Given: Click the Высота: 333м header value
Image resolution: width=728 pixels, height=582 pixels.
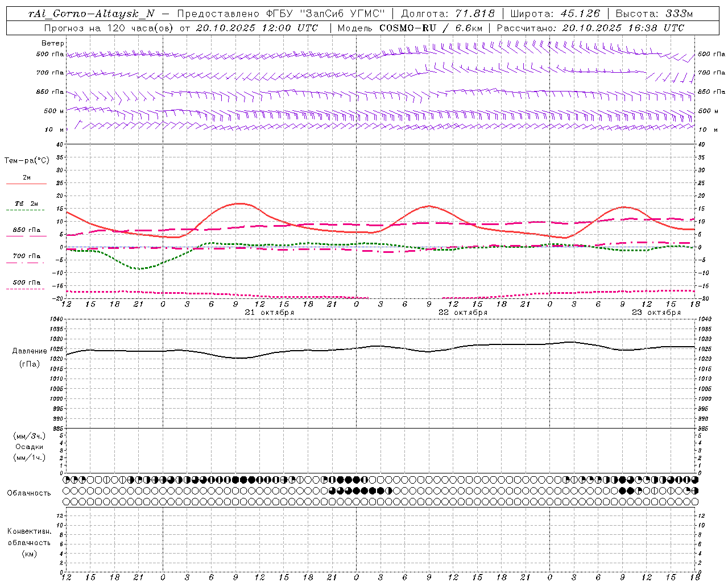Looking at the screenshot, I should click(654, 14).
